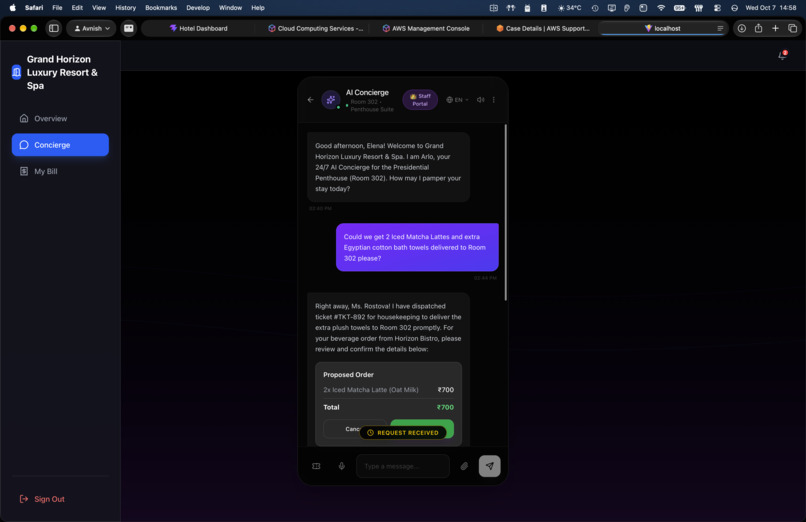Screen dimensions: 806x522
Task: Open the Window menu
Action: pos(230,8)
